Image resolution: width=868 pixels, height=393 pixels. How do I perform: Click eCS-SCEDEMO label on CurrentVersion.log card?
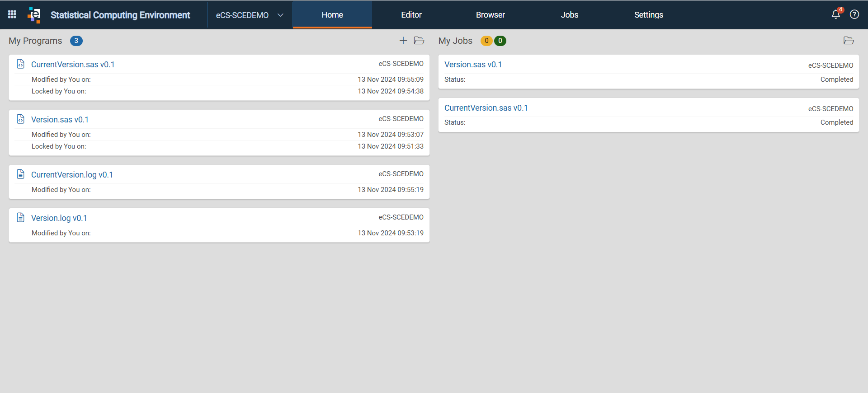pyautogui.click(x=401, y=174)
